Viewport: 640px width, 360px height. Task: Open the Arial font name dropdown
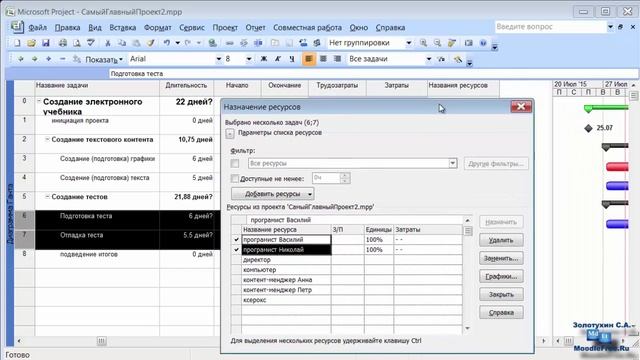click(x=218, y=59)
